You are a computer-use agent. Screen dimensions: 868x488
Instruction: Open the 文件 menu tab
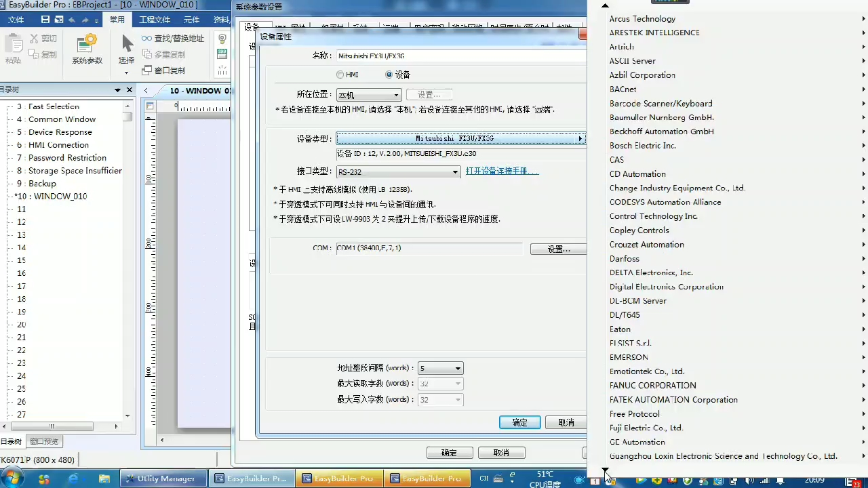(x=16, y=20)
